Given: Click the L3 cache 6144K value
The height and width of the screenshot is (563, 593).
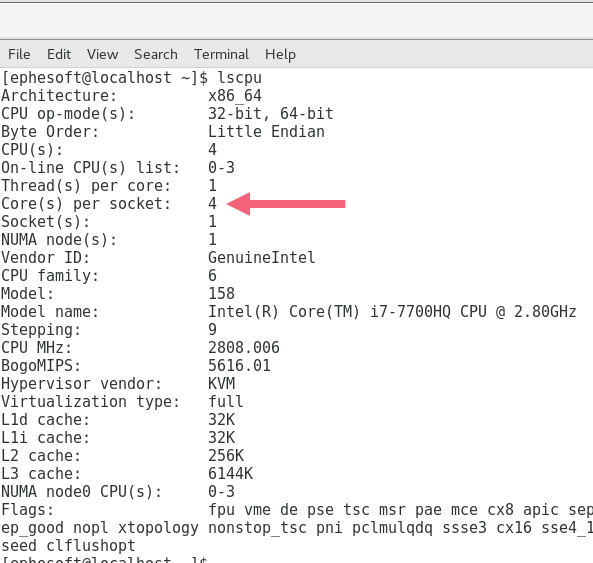Looking at the screenshot, I should 230,474.
